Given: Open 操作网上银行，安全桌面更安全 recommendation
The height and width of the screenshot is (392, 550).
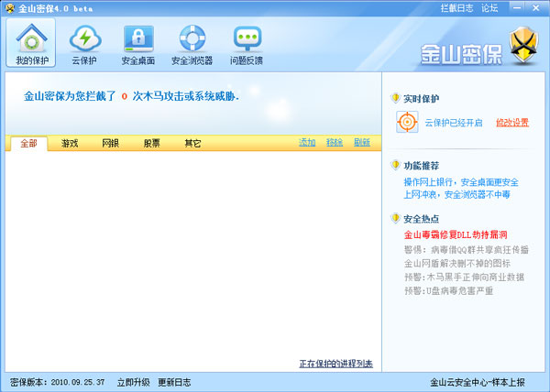Looking at the screenshot, I should [x=461, y=182].
